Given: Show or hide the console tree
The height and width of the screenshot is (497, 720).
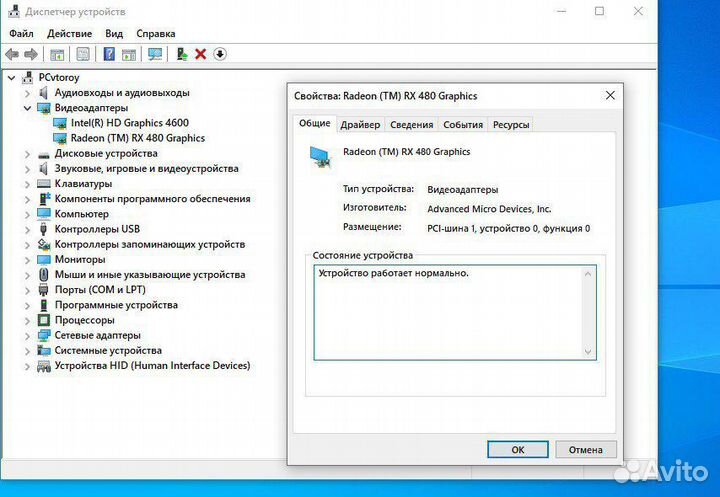Looking at the screenshot, I should tap(57, 55).
